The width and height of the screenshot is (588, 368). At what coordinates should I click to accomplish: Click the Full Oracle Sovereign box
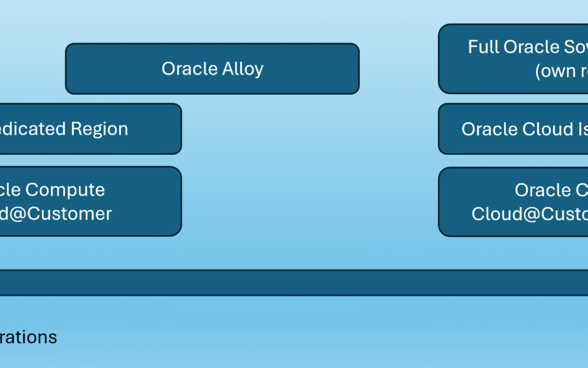click(x=513, y=58)
